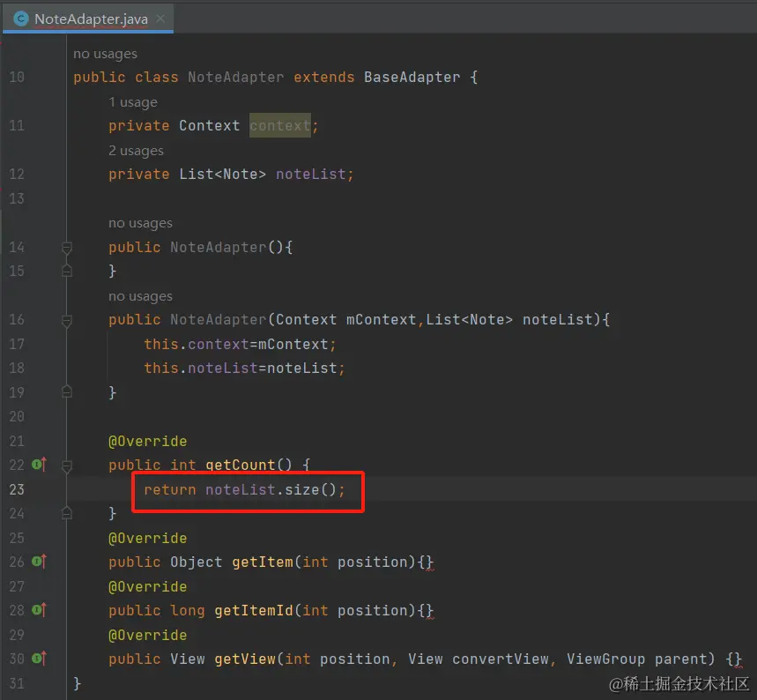Click '@Override' annotation on line 29
This screenshot has height=700, width=757.
148,635
